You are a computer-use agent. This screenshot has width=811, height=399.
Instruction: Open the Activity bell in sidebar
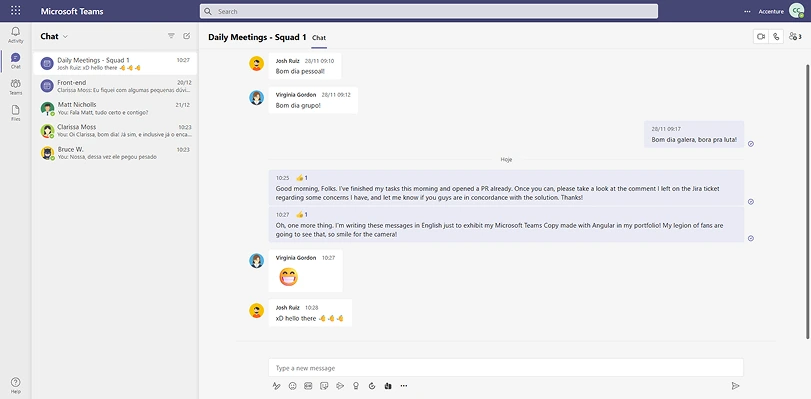coord(16,35)
